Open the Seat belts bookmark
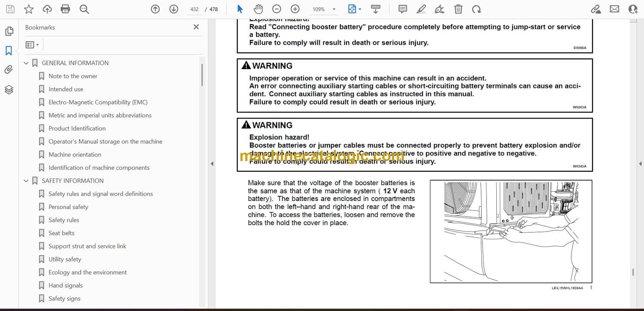The image size is (644, 311). coord(61,233)
